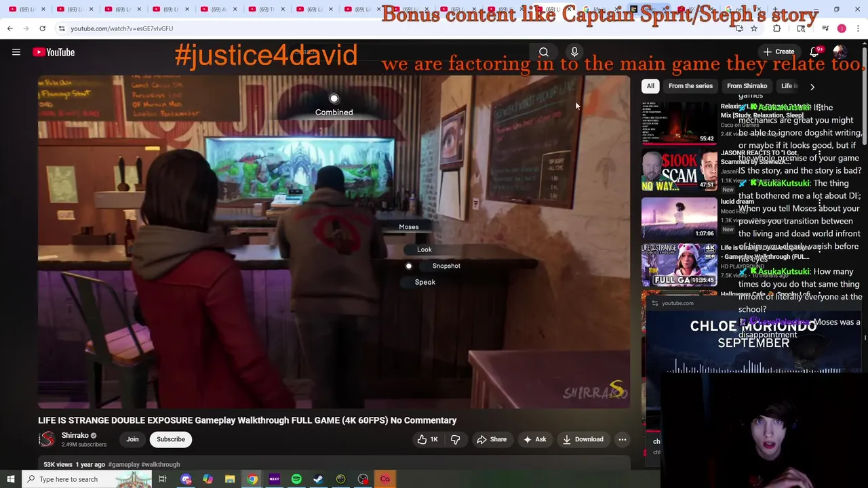Open the $100K SCAM video thumbnail
The height and width of the screenshot is (488, 868).
tap(679, 169)
